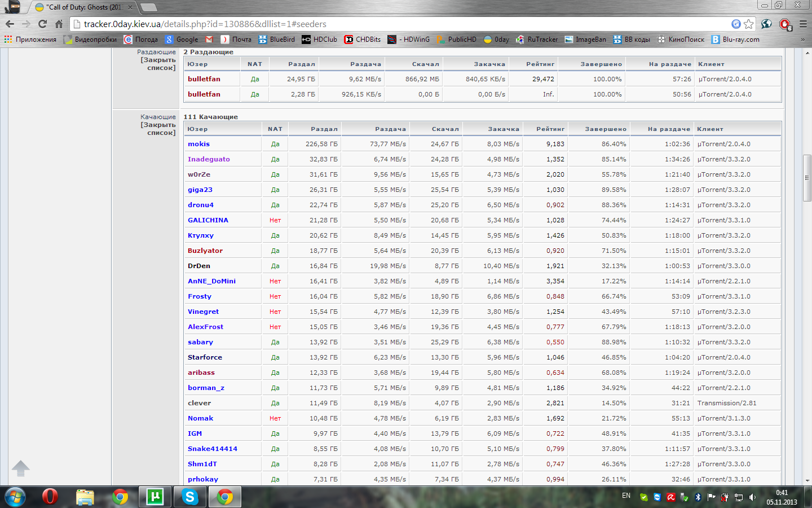Open the Google bookmark
Screen dimensions: 812x508
click(182, 40)
